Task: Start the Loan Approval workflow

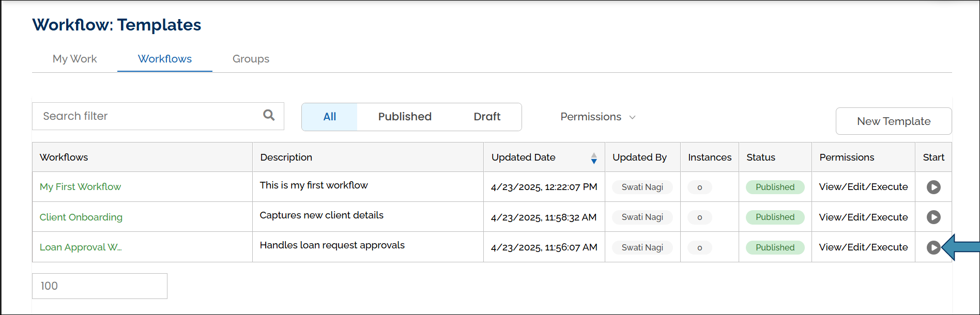Action: [933, 247]
